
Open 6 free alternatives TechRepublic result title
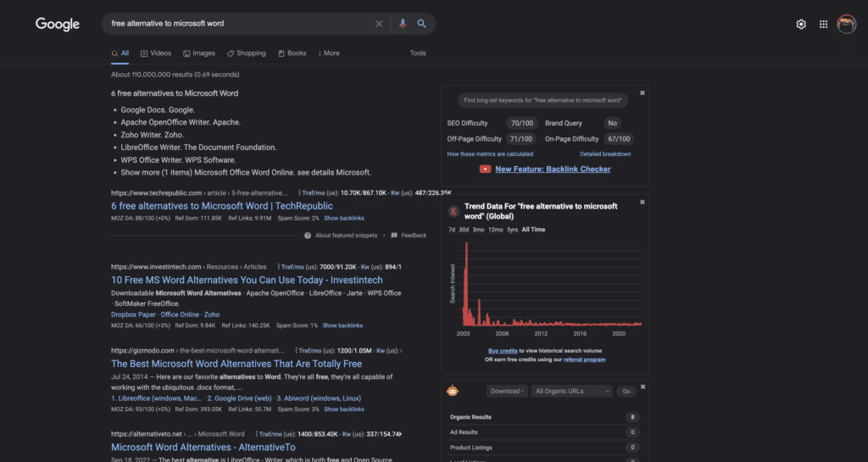pos(222,206)
